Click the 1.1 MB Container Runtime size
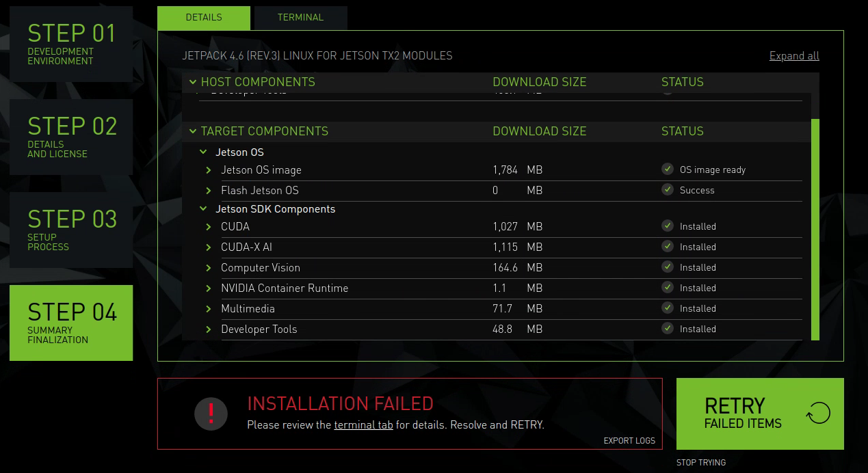868x473 pixels. point(518,288)
